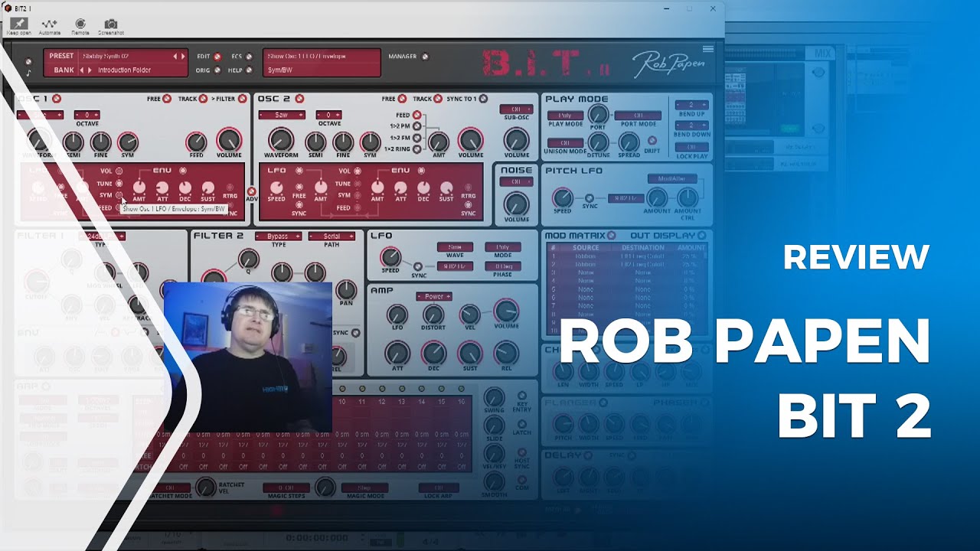Open Filter 2 Serial PATH dropdown
This screenshot has height=551, width=980.
(x=332, y=236)
